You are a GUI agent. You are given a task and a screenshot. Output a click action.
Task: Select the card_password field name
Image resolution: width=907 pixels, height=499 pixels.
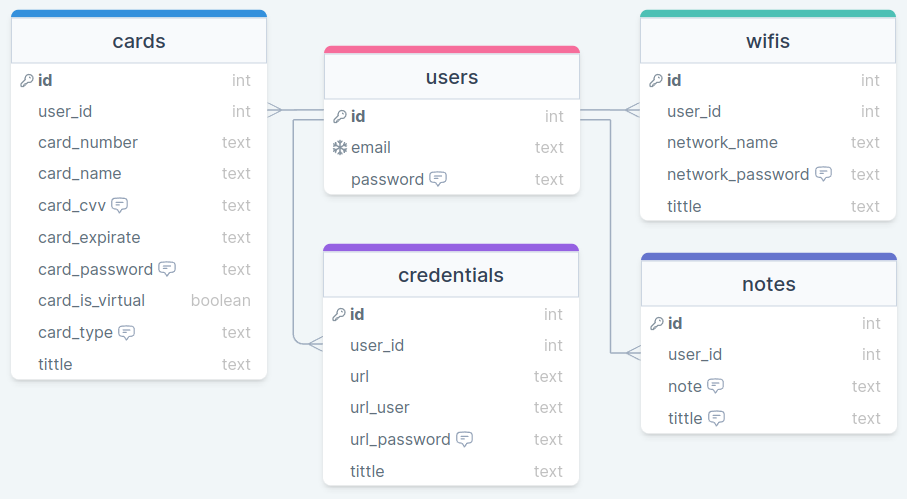(x=95, y=269)
